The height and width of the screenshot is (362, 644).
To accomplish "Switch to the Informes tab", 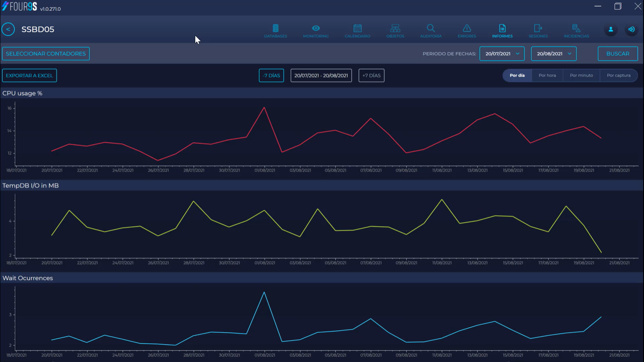I will pos(502,31).
